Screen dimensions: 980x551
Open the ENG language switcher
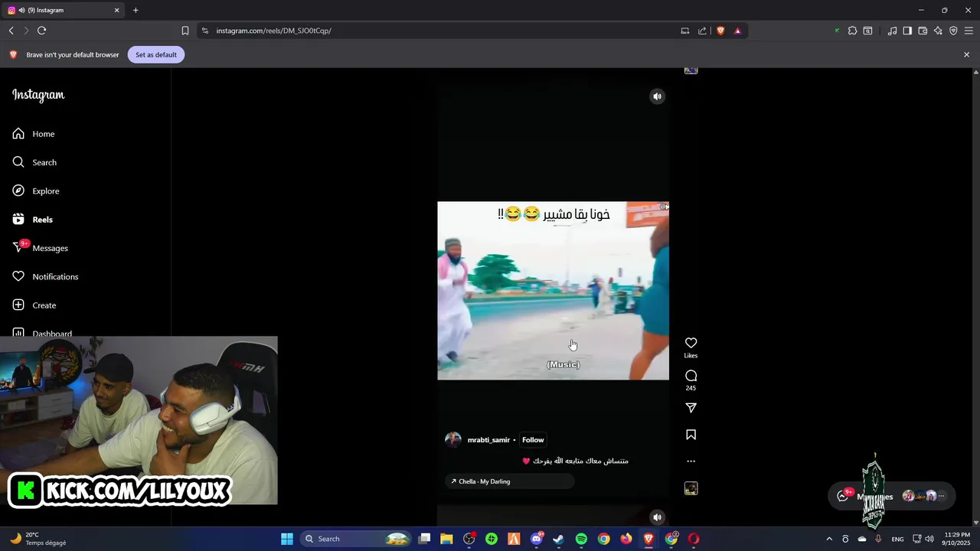pyautogui.click(x=897, y=539)
